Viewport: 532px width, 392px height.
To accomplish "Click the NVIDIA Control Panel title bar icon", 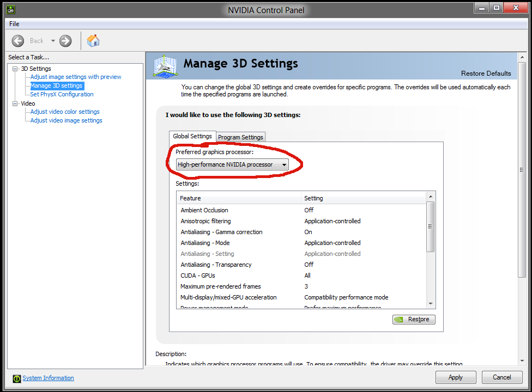I will click(11, 9).
